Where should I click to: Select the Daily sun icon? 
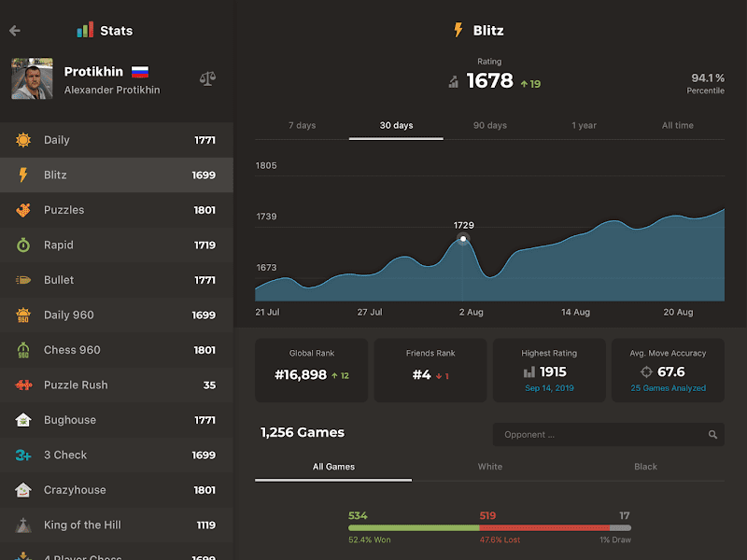coord(23,140)
